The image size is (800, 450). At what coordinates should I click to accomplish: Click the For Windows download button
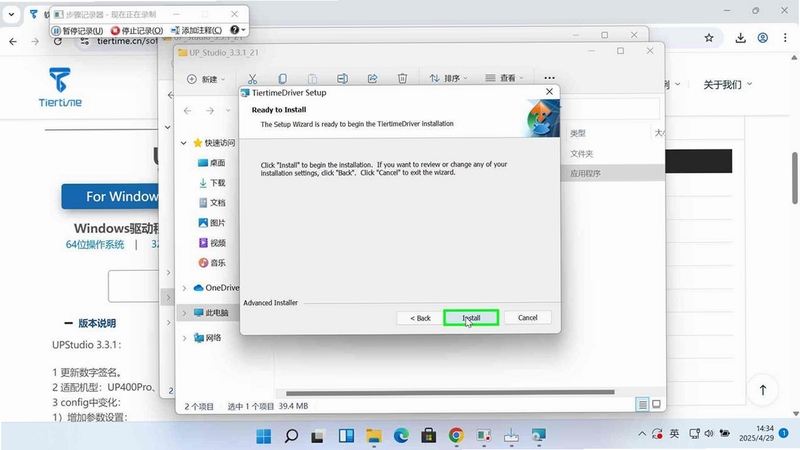point(110,196)
